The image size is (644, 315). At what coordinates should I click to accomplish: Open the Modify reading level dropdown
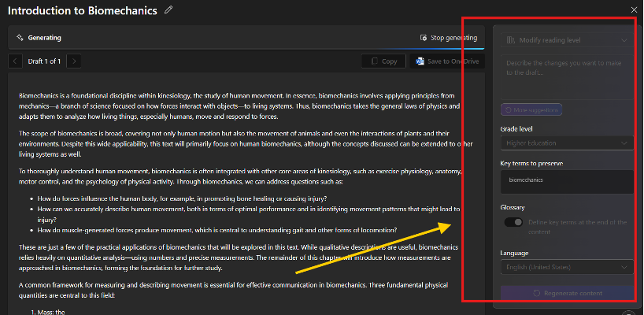[567, 40]
